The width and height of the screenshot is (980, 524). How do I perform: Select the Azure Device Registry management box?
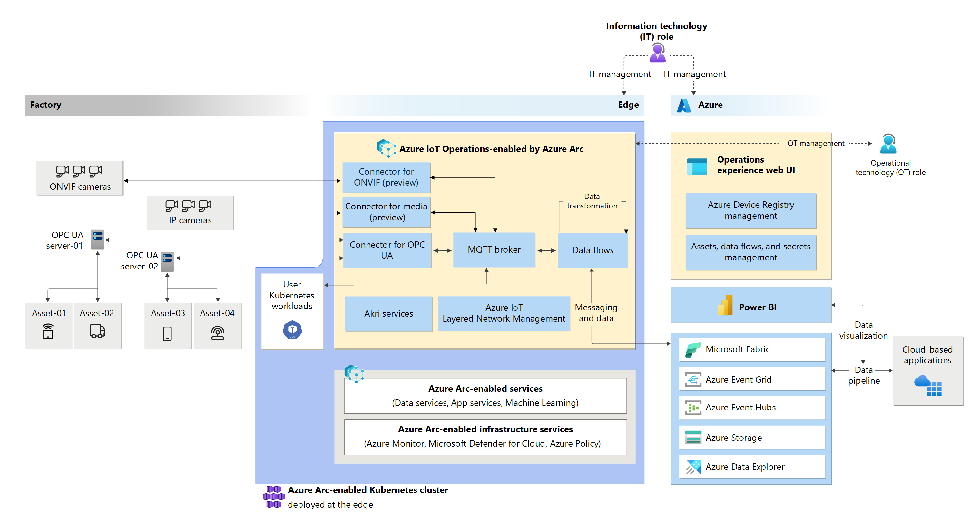point(750,211)
